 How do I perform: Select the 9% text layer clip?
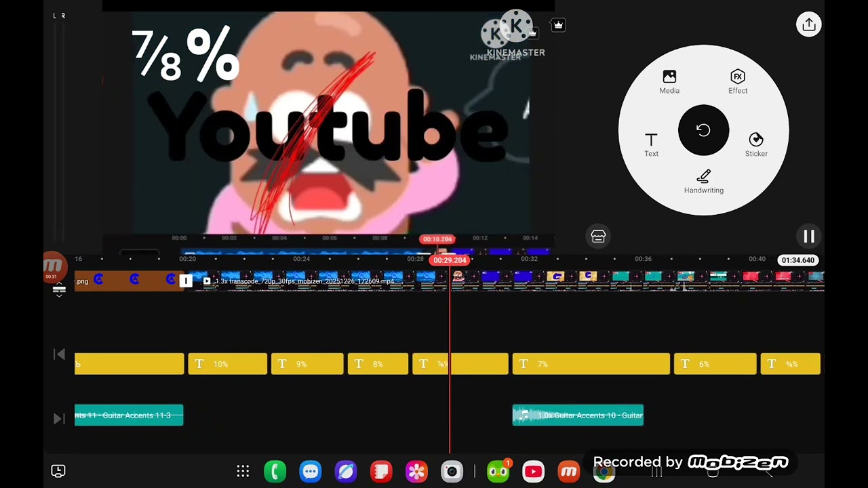[307, 364]
